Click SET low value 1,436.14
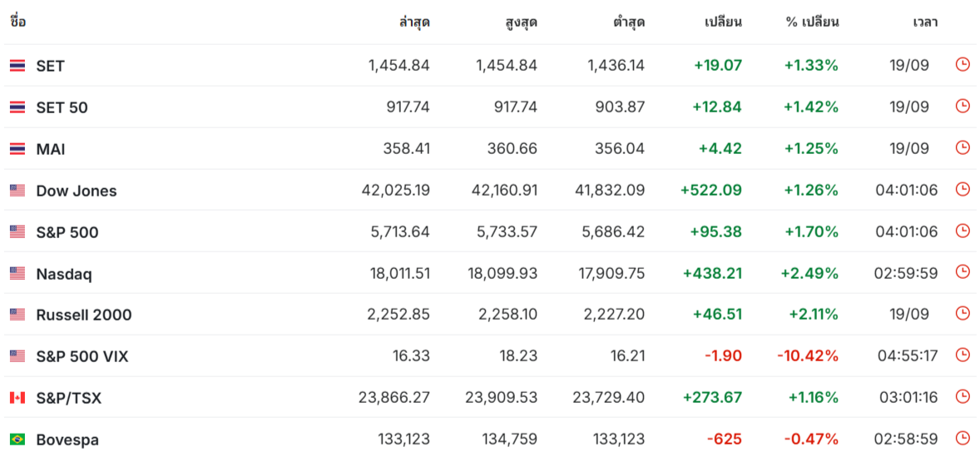Screen dimensions: 980x452 click(615, 65)
